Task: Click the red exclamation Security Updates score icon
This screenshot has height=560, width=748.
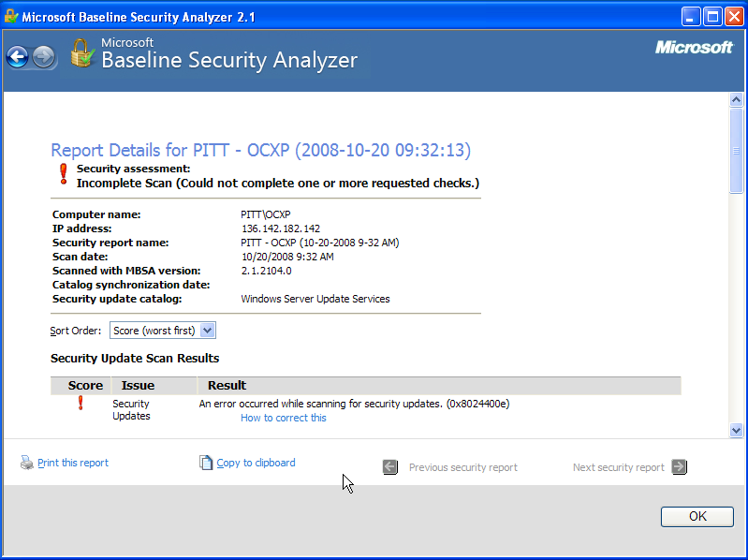Action: 81,403
